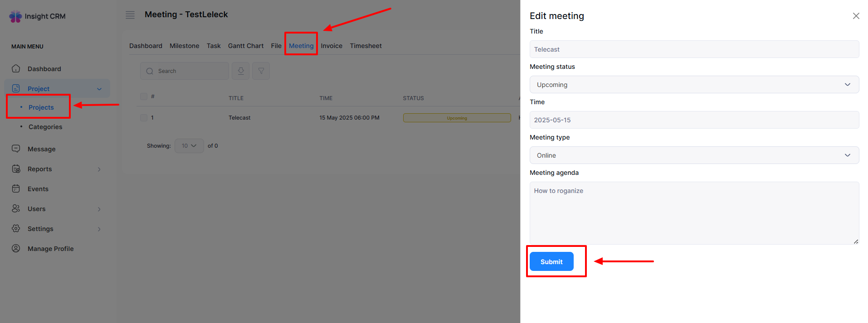Switch to the Timesheet tab
Viewport: 868px width, 323px height.
[366, 46]
